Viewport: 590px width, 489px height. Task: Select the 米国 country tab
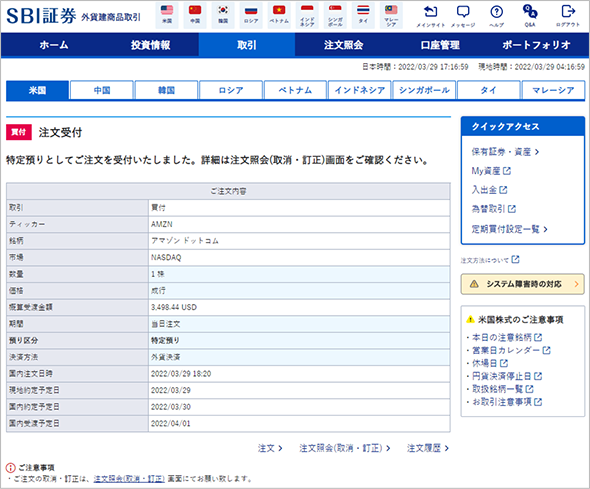click(x=37, y=90)
